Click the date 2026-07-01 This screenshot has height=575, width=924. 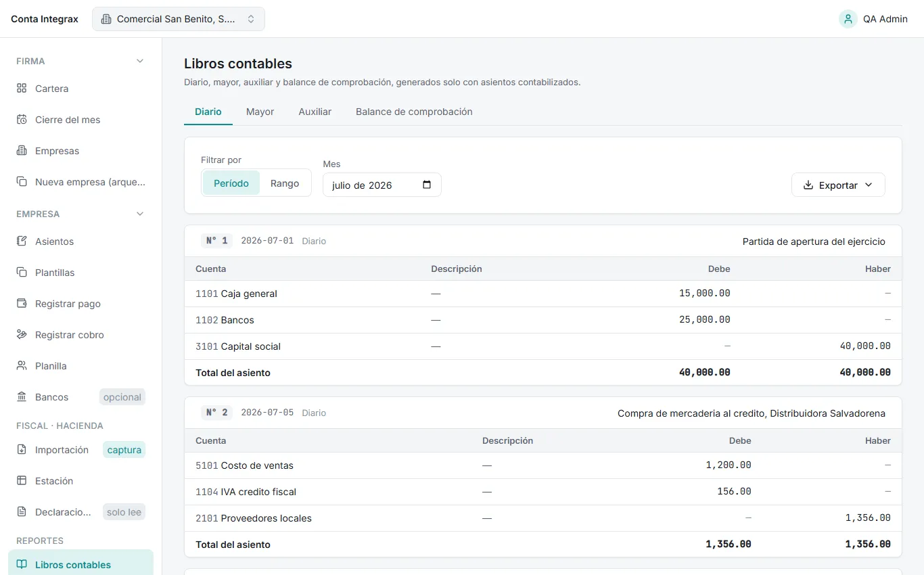pyautogui.click(x=267, y=241)
